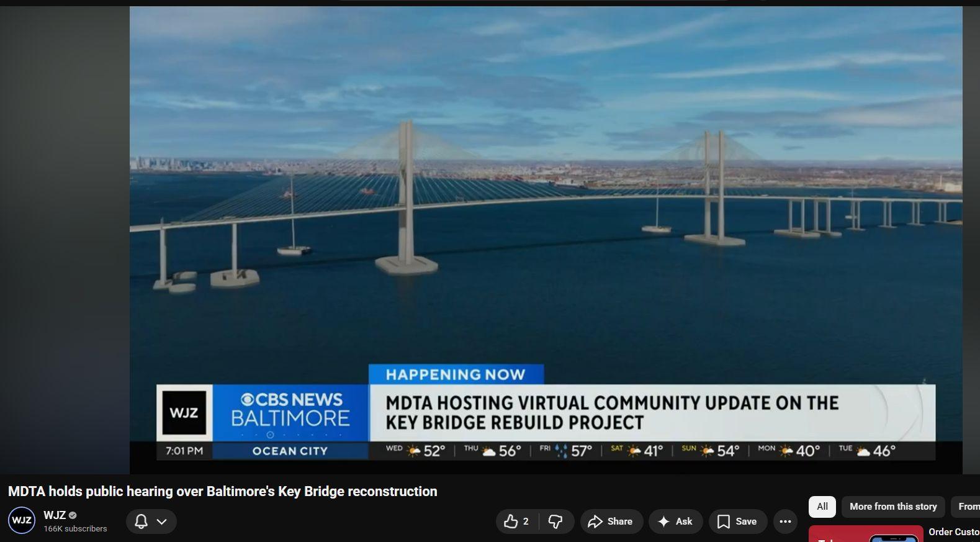Click the CBS News Baltimore logo in video
Viewport: 980px width, 542px height.
click(290, 410)
